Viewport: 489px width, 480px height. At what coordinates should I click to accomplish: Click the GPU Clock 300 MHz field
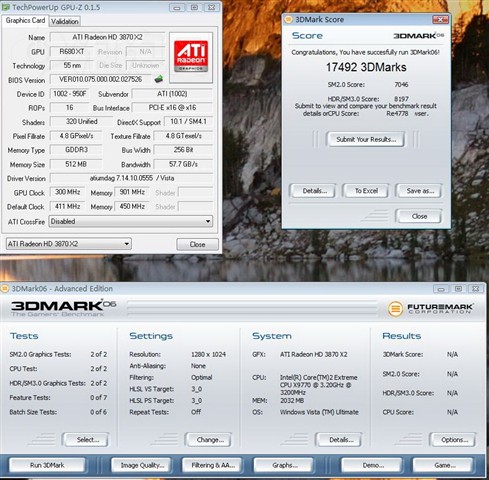67,192
